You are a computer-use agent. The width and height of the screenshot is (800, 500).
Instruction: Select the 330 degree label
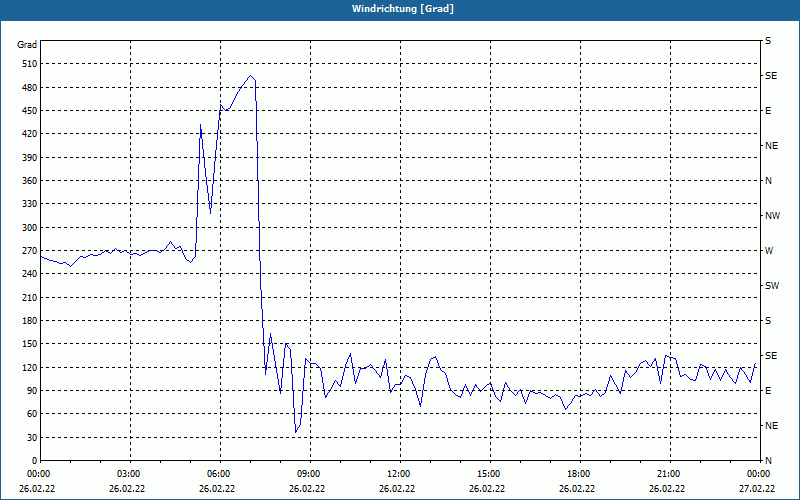pos(30,204)
